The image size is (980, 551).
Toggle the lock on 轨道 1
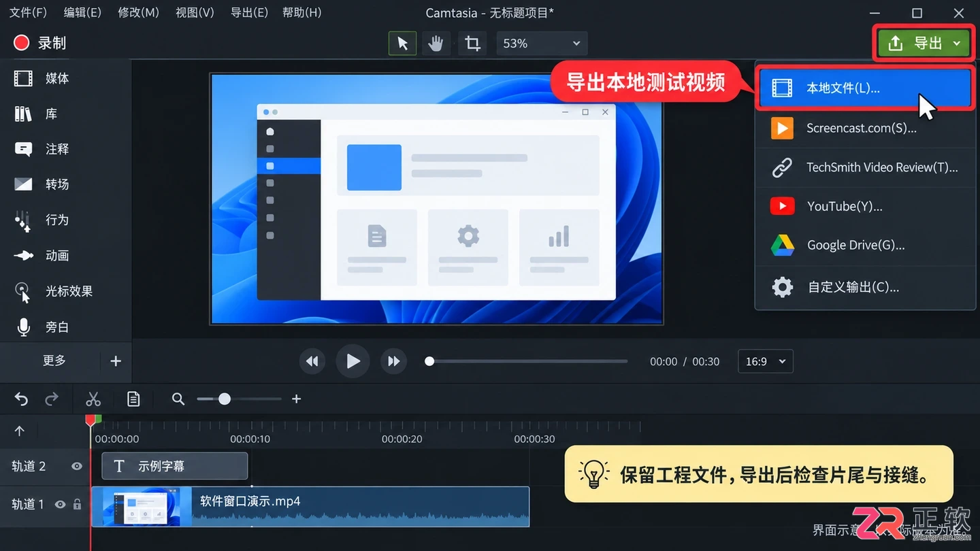coord(78,504)
